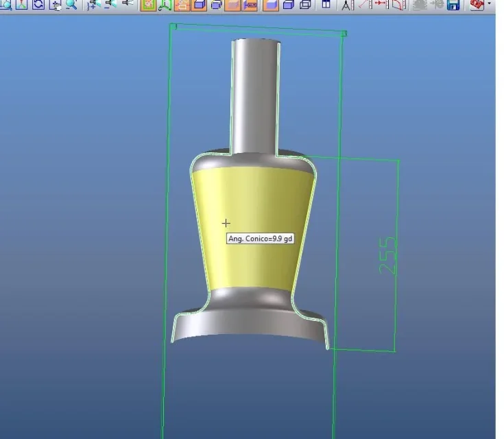Toggle the shaded cube on orange icon
Viewport: 504px width, 439px height.
pos(199,5)
